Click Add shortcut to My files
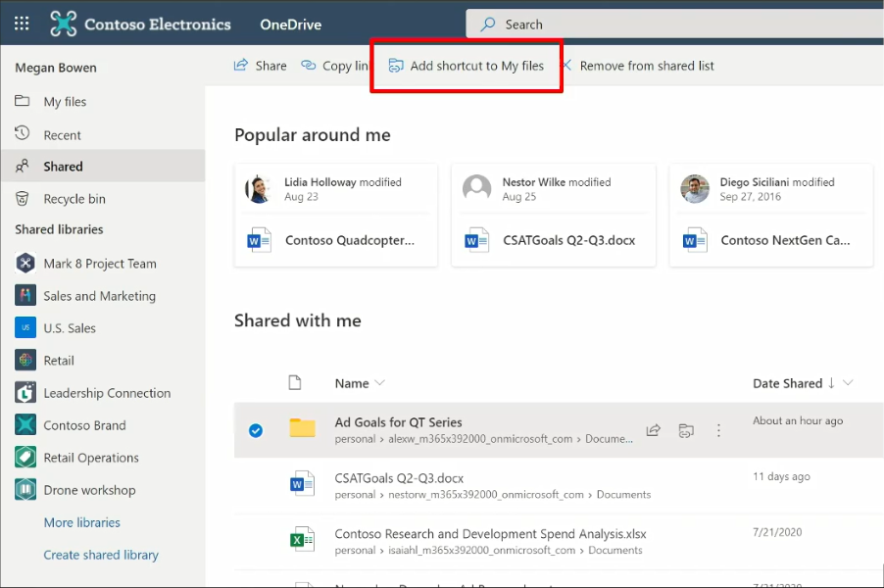 tap(467, 66)
